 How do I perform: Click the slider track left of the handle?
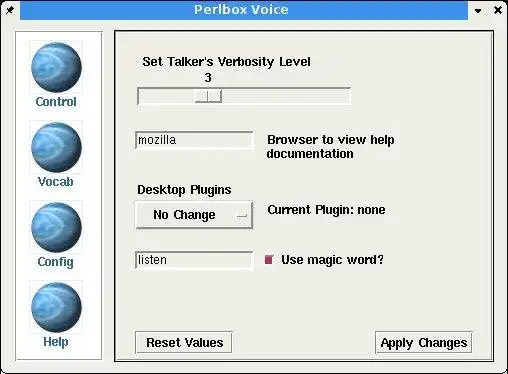167,96
